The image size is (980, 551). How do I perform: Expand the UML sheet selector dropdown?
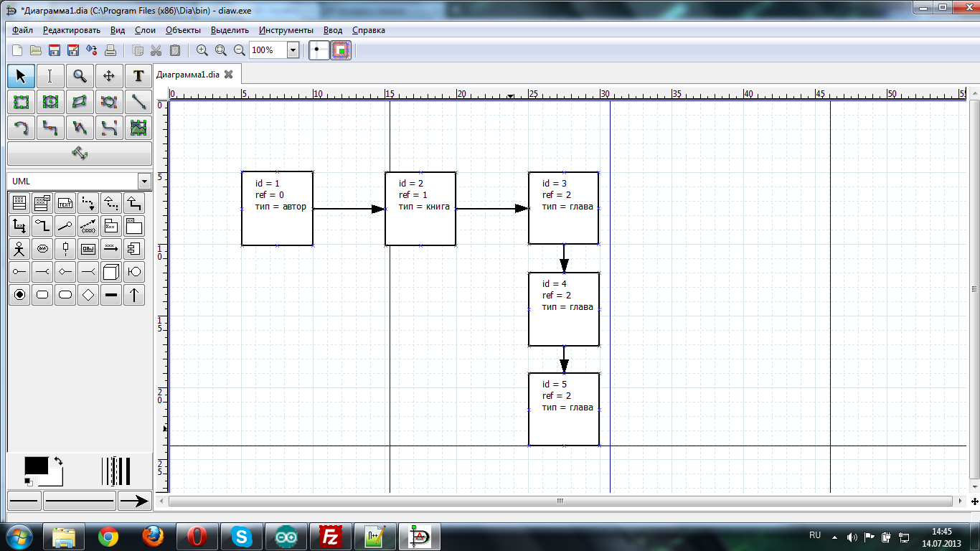144,182
